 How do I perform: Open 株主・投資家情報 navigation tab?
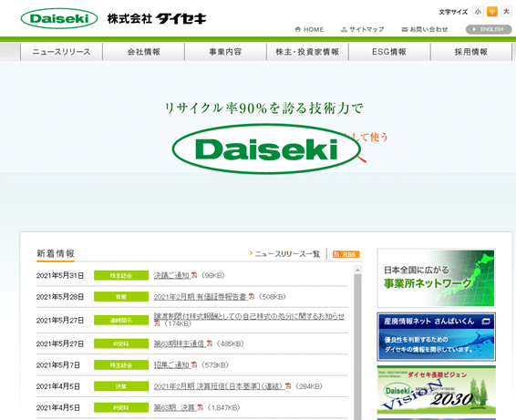(x=307, y=52)
